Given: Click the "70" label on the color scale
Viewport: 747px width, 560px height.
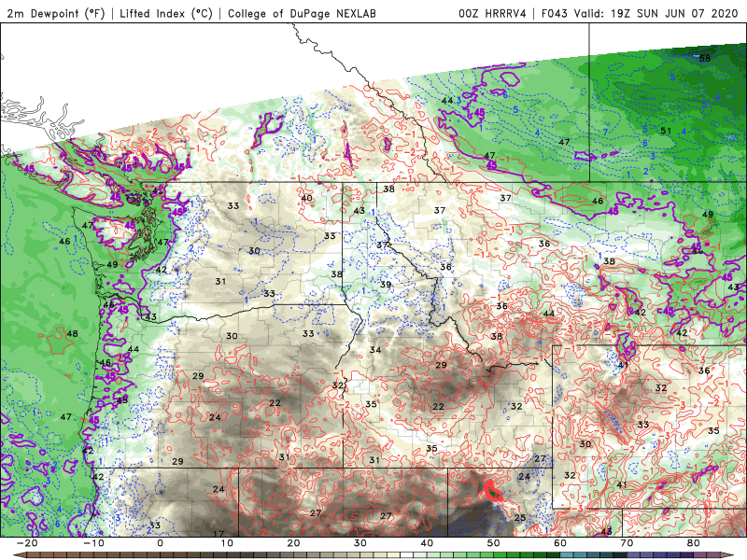Looking at the screenshot, I should pyautogui.click(x=627, y=543).
